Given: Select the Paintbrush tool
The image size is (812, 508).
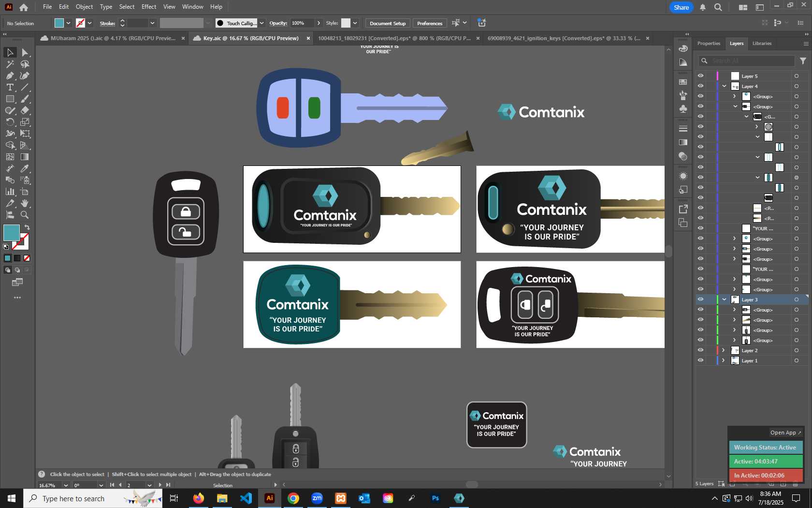Looking at the screenshot, I should click(x=25, y=99).
